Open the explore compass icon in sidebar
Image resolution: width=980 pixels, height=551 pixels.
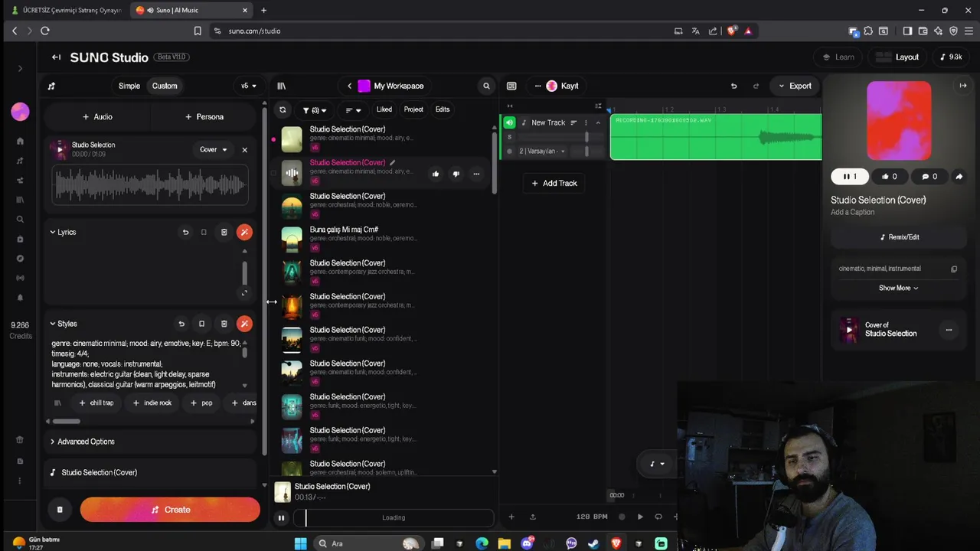click(x=20, y=259)
